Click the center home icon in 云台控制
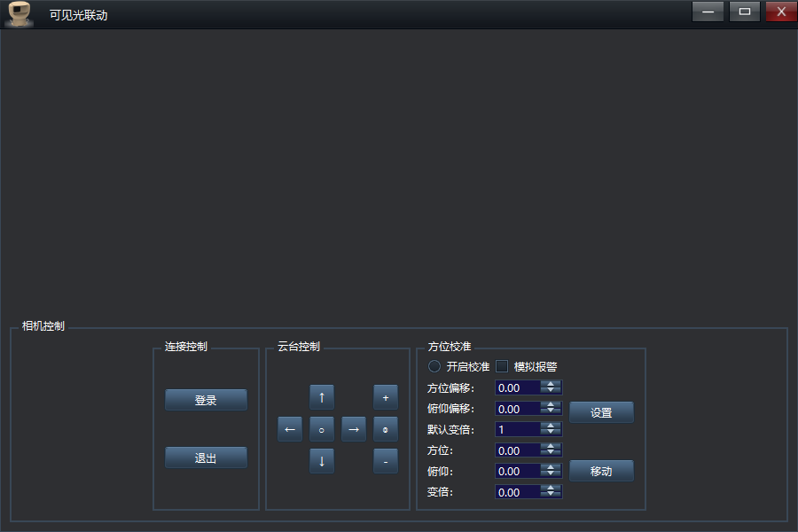 pyautogui.click(x=321, y=429)
